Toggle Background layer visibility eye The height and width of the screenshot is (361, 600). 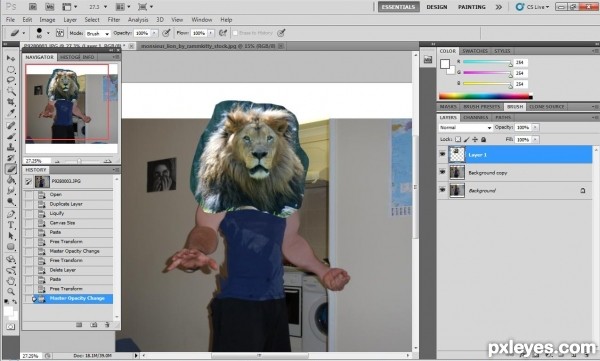click(443, 190)
